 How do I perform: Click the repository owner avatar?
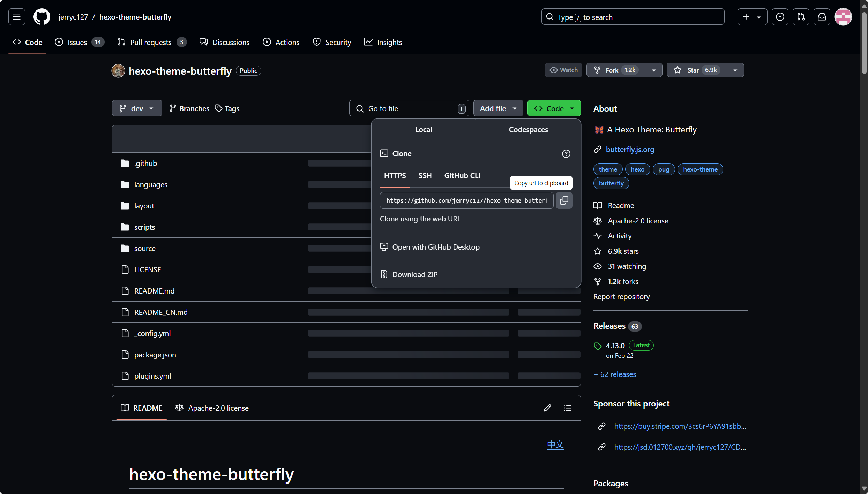(x=118, y=71)
